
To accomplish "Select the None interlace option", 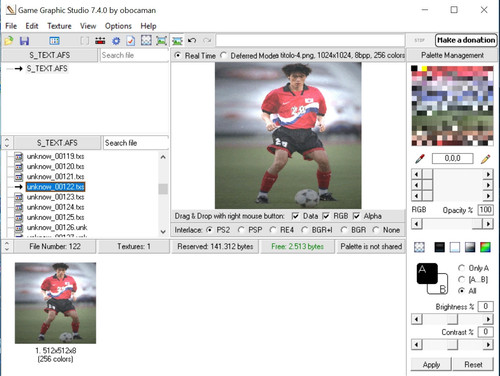I will 376,230.
